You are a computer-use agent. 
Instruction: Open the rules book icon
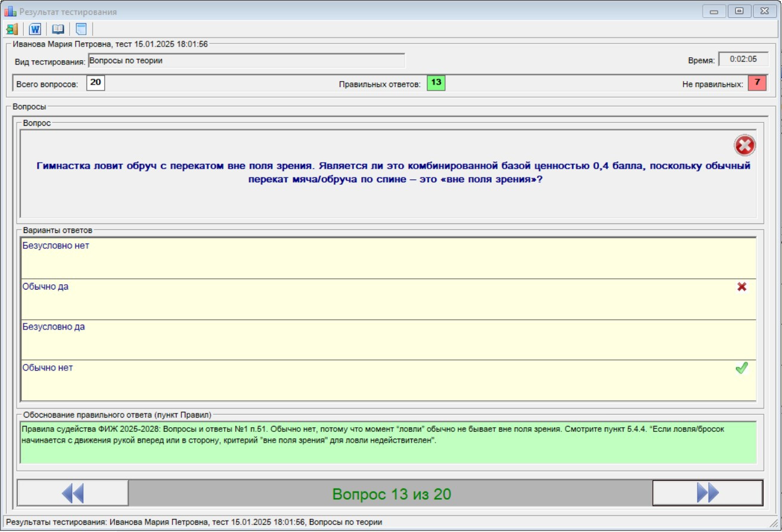[x=58, y=29]
